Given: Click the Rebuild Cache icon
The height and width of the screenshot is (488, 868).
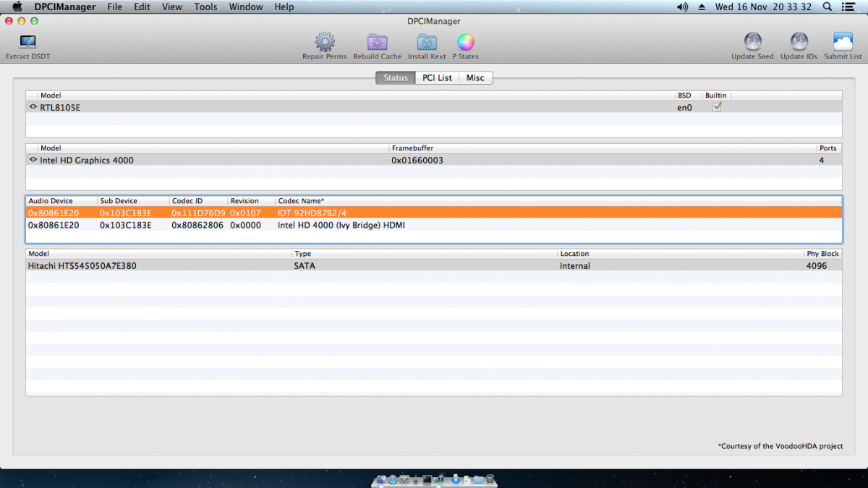Looking at the screenshot, I should (x=377, y=43).
